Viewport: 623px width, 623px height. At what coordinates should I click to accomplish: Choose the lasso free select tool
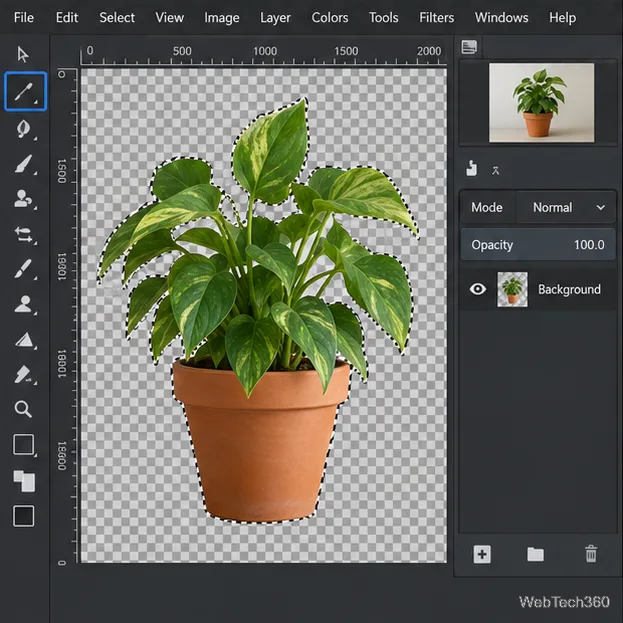[x=23, y=129]
